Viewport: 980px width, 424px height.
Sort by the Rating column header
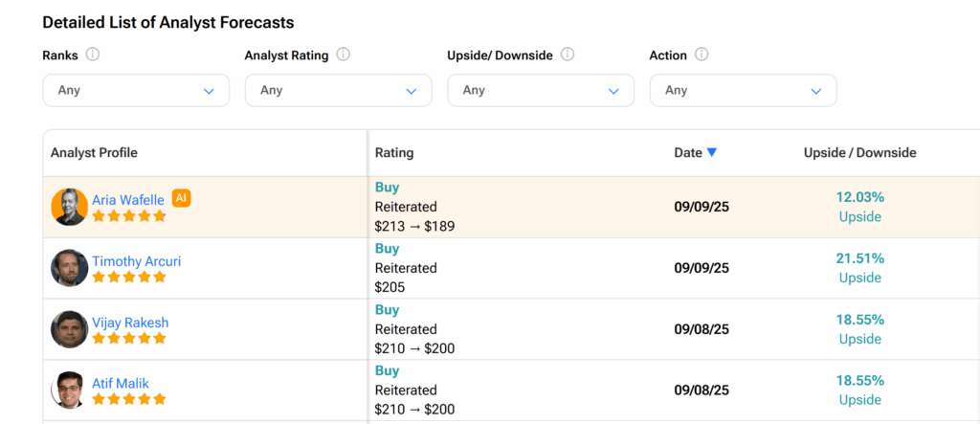coord(394,153)
